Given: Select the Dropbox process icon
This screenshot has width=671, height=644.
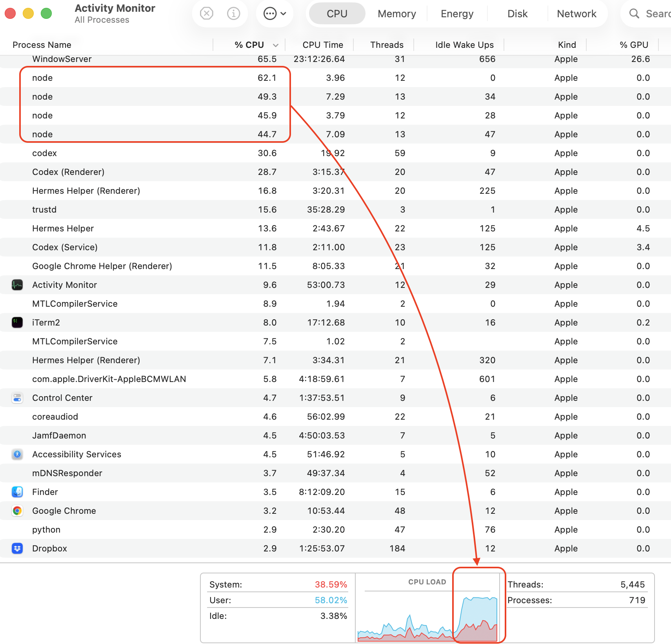Looking at the screenshot, I should [17, 548].
